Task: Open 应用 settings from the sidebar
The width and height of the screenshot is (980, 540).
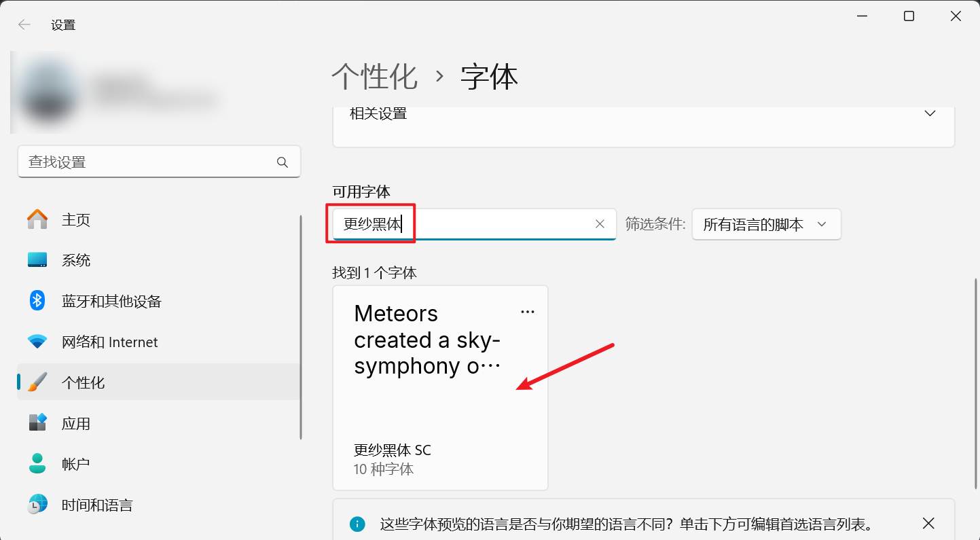Action: click(77, 423)
